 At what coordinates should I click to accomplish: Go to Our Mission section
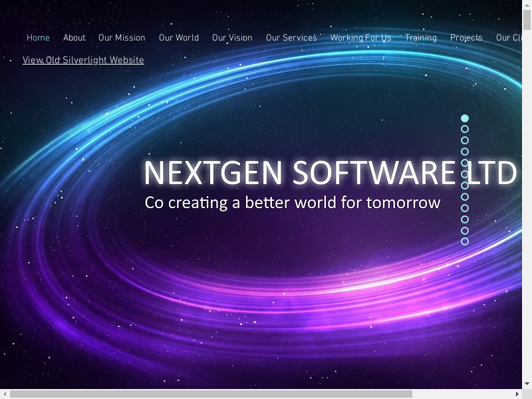tap(122, 38)
